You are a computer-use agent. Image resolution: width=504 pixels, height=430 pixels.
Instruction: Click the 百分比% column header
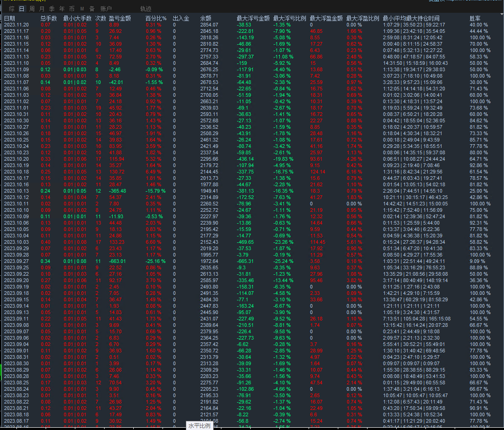click(x=156, y=18)
